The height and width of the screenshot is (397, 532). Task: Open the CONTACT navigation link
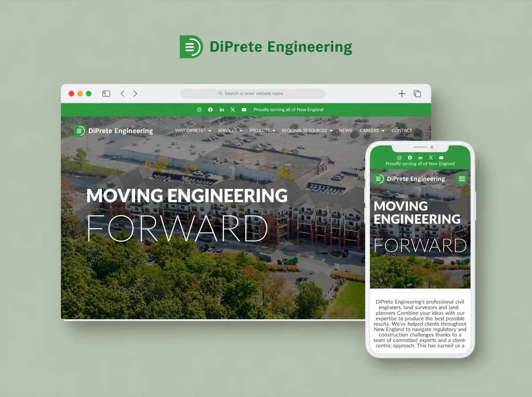pyautogui.click(x=402, y=131)
